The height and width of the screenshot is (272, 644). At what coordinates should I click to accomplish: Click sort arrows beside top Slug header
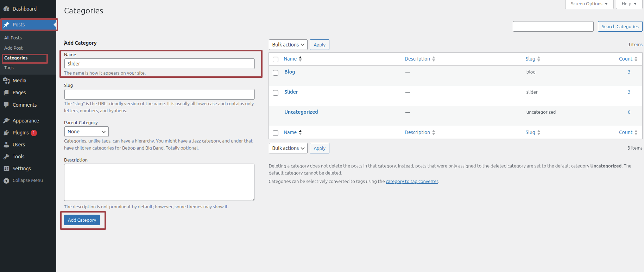coord(539,59)
